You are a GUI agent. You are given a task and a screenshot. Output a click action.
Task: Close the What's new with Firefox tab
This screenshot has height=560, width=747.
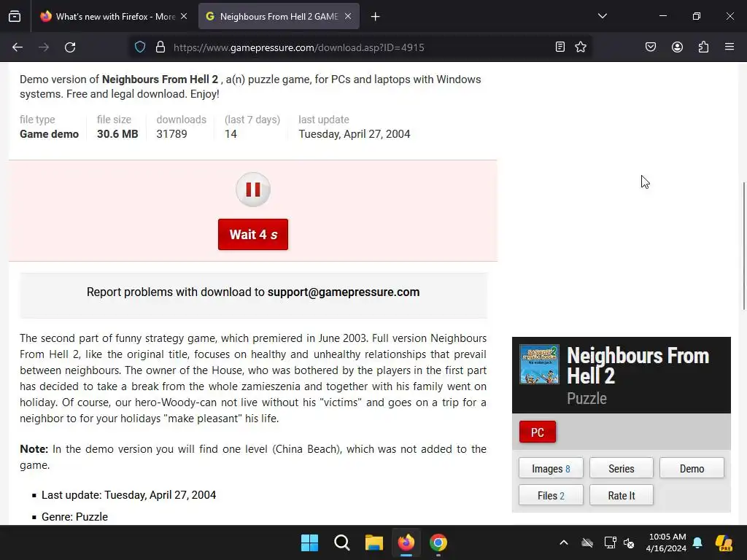point(184,16)
